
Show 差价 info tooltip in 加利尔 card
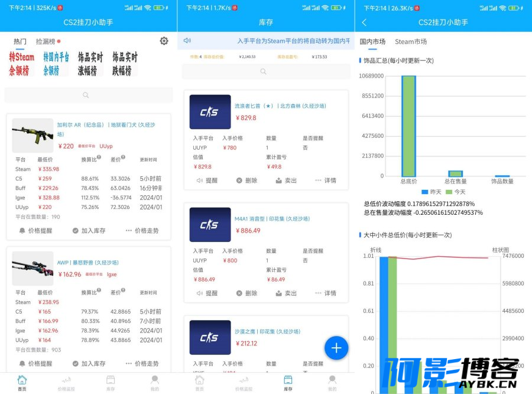click(123, 157)
